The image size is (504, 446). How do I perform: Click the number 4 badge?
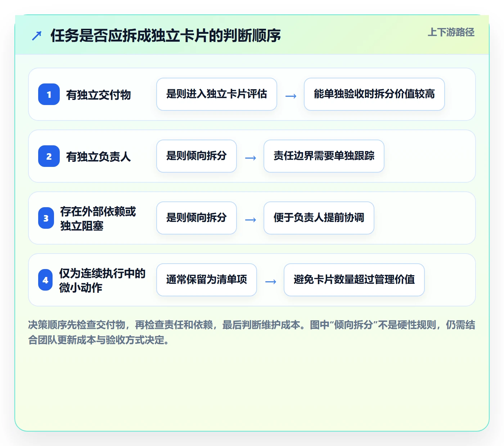(45, 280)
